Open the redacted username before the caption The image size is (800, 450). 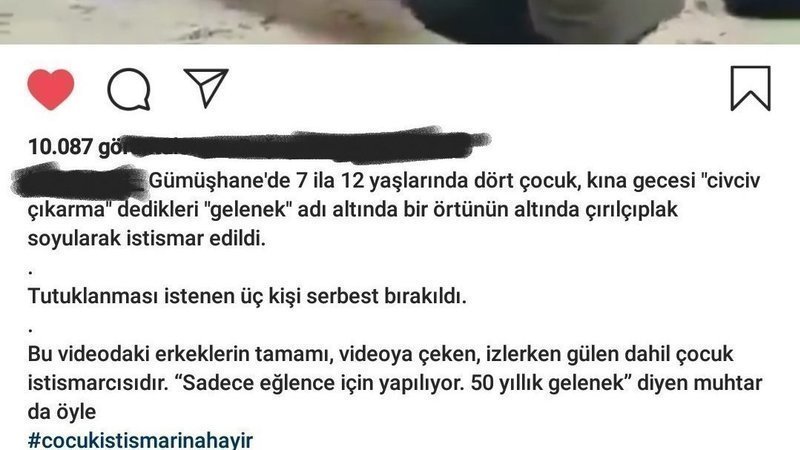pos(79,181)
